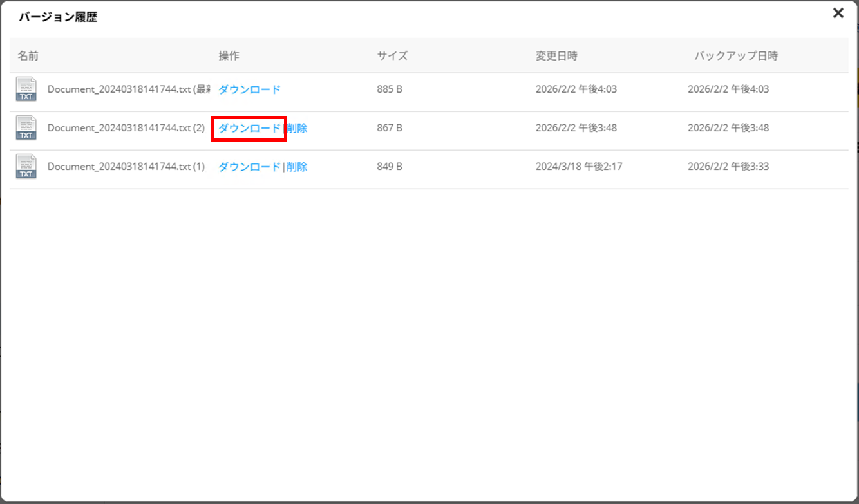Delete version (2) with 削除 link
Image resolution: width=859 pixels, height=504 pixels.
coord(297,128)
